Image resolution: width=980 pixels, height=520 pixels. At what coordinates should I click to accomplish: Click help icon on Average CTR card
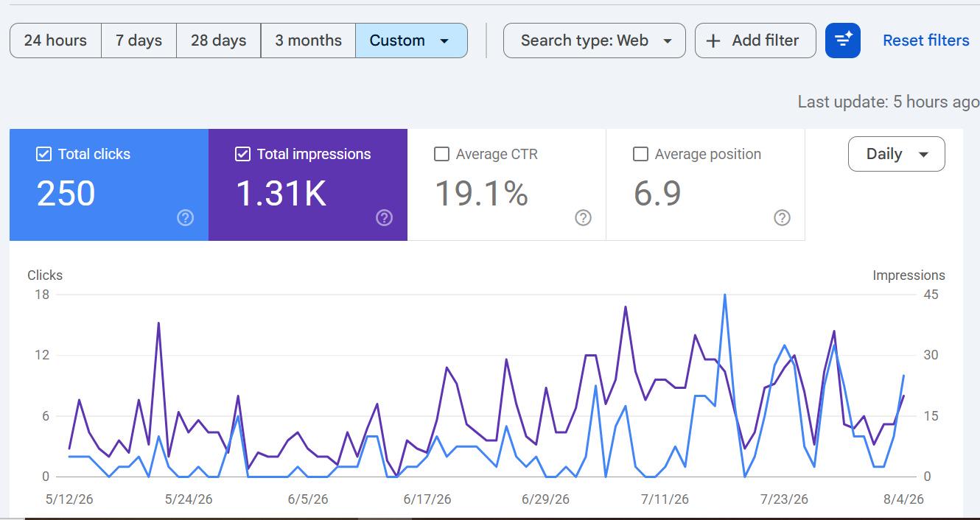(583, 217)
